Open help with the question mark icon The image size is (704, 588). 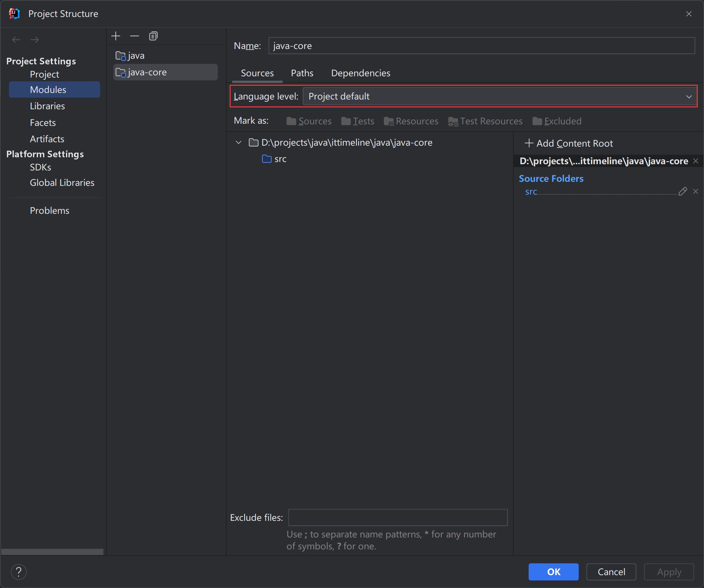coord(19,572)
